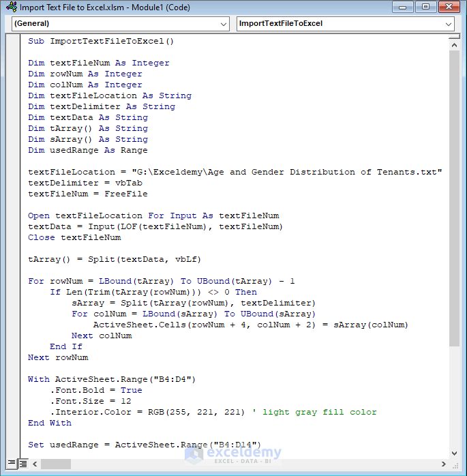This screenshot has height=476, width=467.
Task: Click the "Open textFileLocation For Input" line
Action: click(153, 215)
